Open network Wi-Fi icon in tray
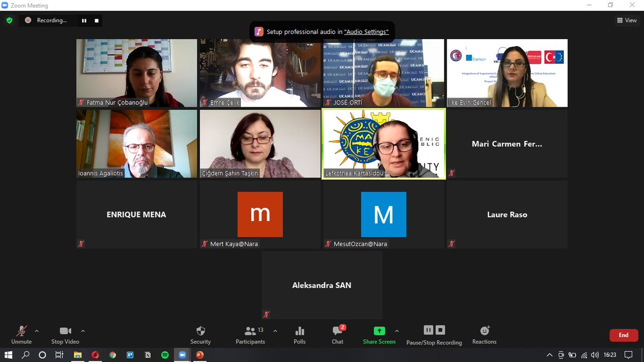 click(584, 355)
